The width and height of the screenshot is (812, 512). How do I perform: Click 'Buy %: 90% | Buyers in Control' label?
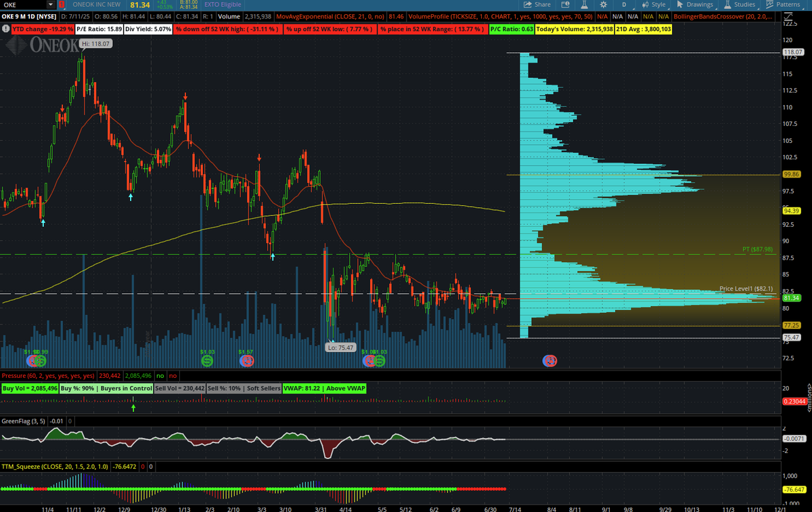(x=106, y=389)
